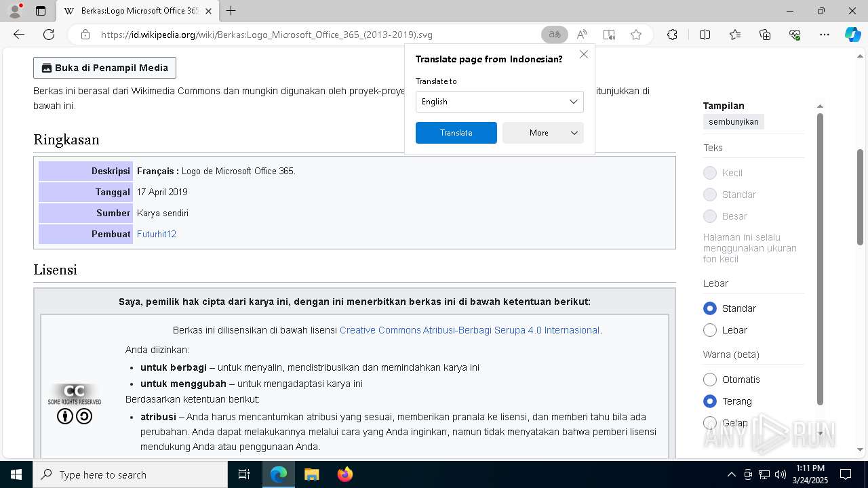This screenshot has width=868, height=488.
Task: Open Microsoft Edge on the taskbar
Action: pyautogui.click(x=278, y=474)
